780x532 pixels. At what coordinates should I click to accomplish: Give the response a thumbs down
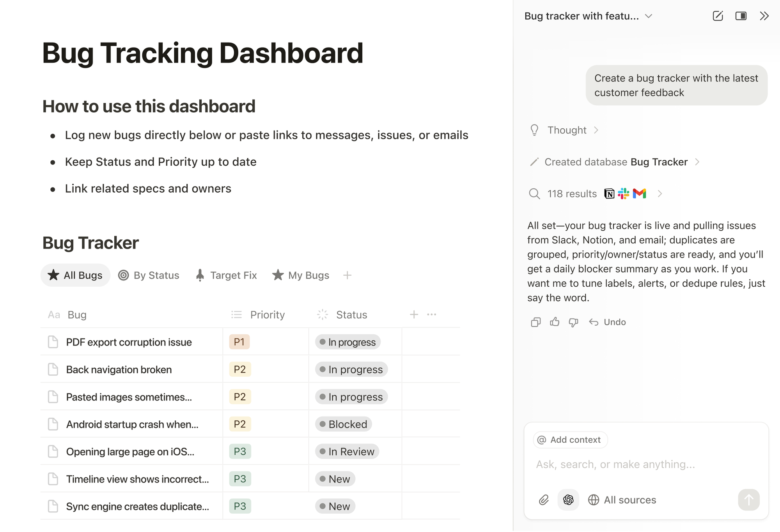(573, 322)
